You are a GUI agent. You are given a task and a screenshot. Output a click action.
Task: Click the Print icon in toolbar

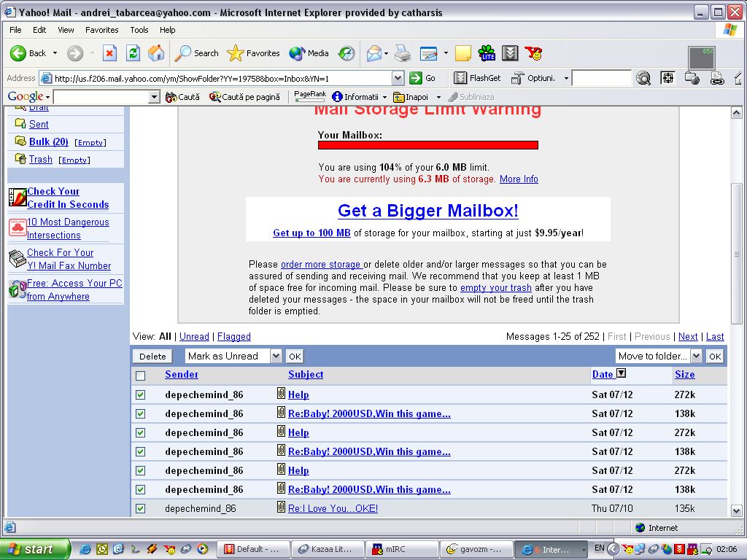pyautogui.click(x=403, y=53)
